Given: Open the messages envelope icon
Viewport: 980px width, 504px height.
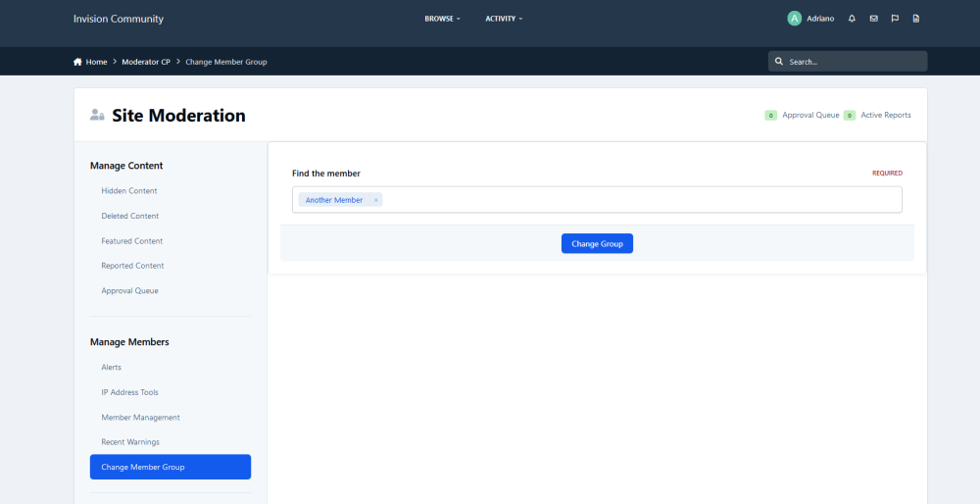Looking at the screenshot, I should pyautogui.click(x=873, y=19).
